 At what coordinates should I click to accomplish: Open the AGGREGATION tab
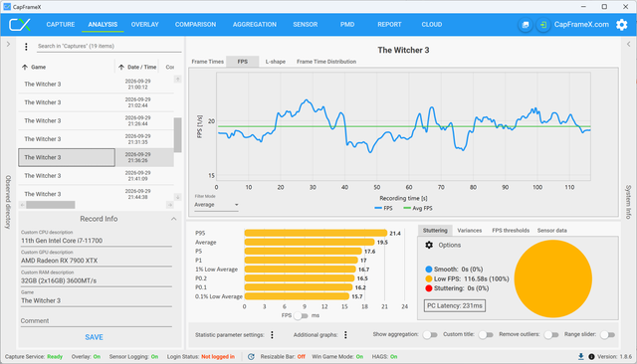[x=255, y=24]
